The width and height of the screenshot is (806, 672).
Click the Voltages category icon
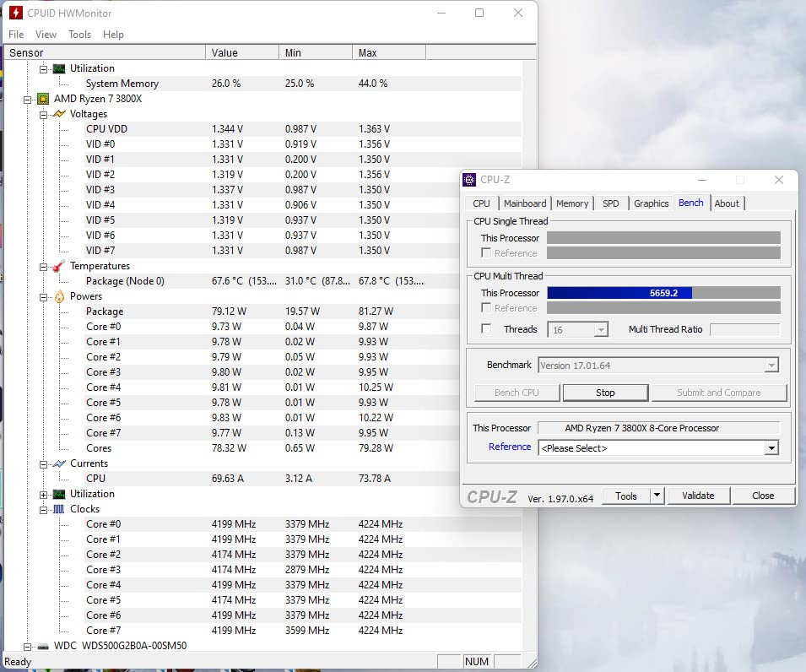point(59,114)
